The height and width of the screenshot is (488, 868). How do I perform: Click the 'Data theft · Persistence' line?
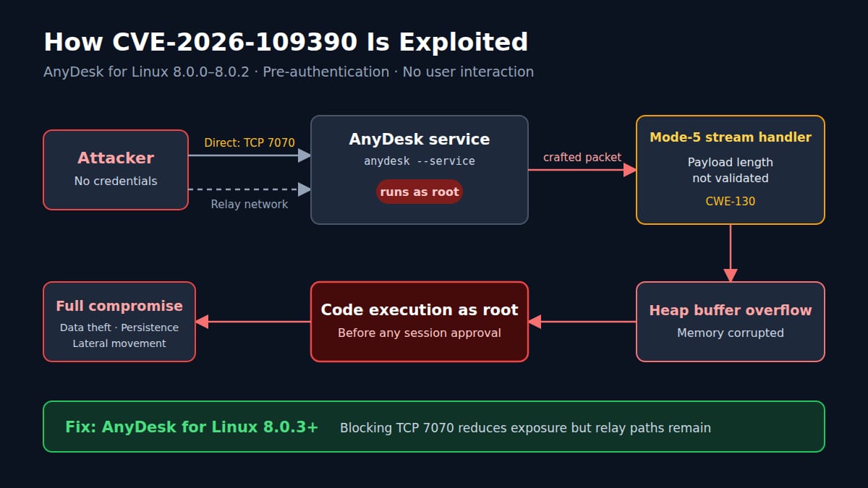[x=119, y=328]
